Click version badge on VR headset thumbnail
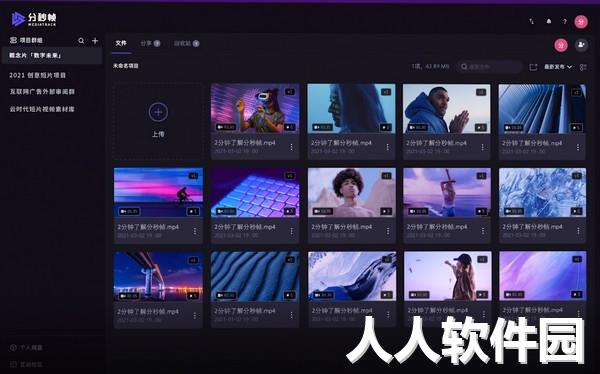Screen dimensions: 600x374 290,92
